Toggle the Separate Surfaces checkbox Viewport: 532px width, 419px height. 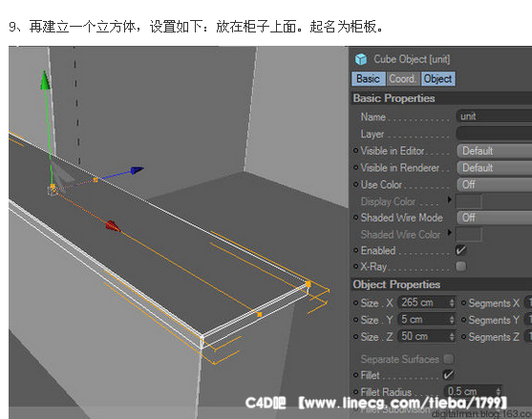click(x=448, y=359)
